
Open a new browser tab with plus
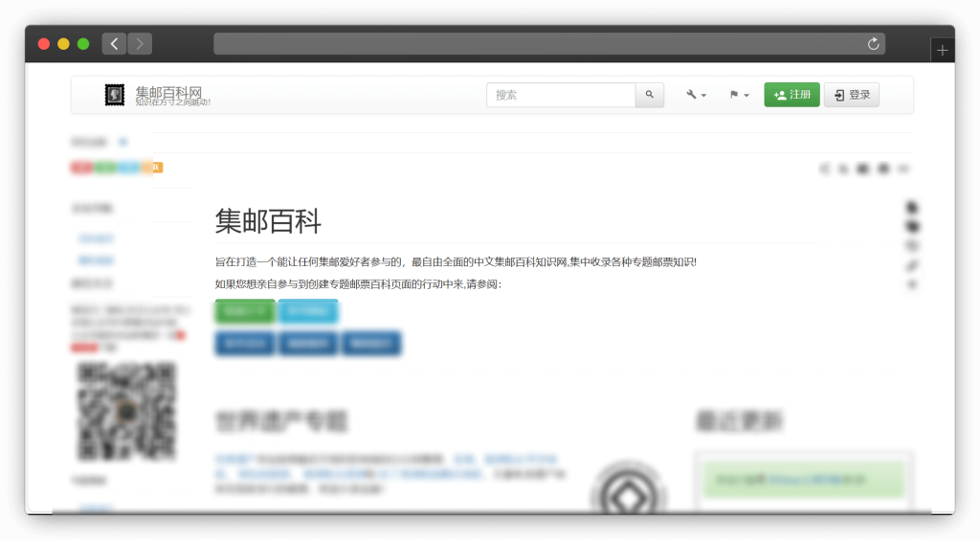[942, 50]
